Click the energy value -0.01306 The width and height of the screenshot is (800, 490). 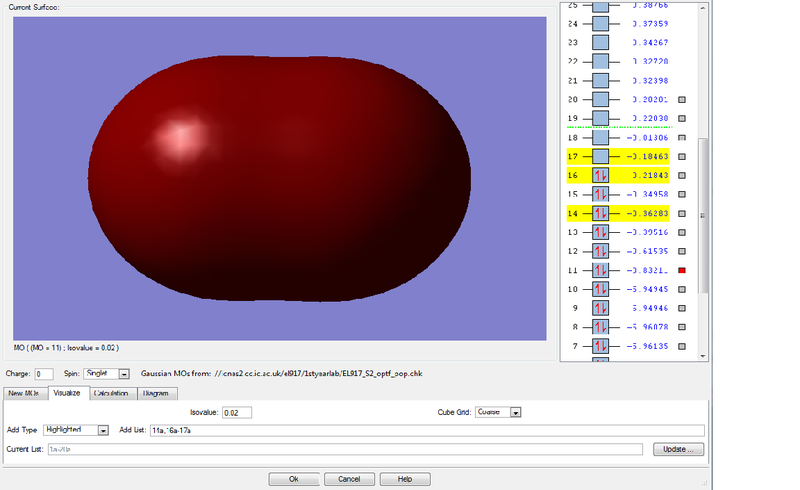pyautogui.click(x=647, y=137)
